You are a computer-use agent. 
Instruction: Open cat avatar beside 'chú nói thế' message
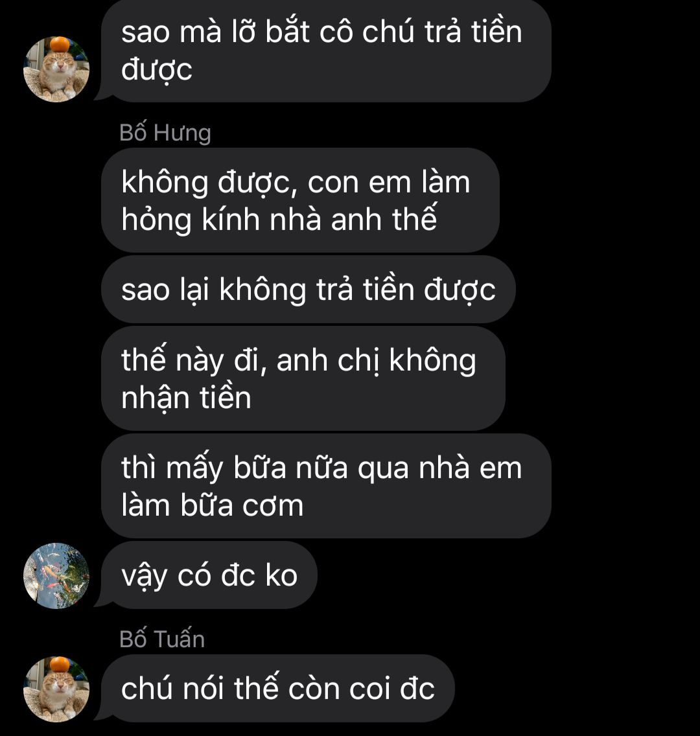click(56, 689)
